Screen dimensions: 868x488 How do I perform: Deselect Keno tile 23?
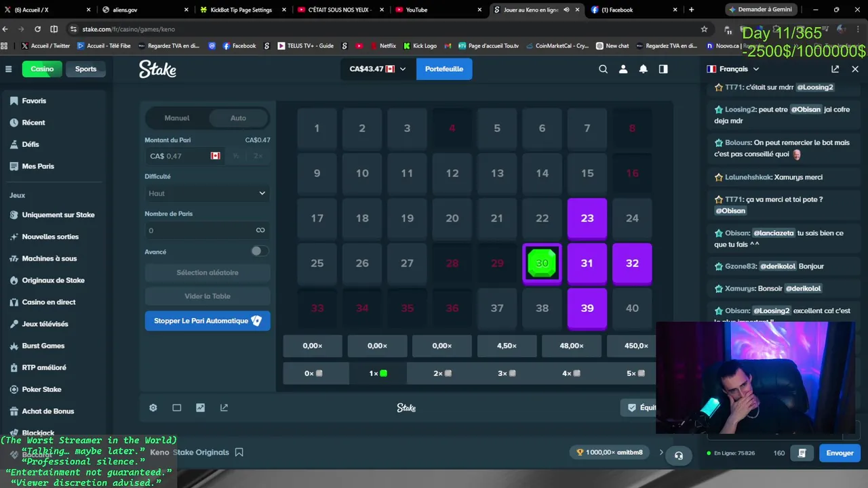point(587,218)
